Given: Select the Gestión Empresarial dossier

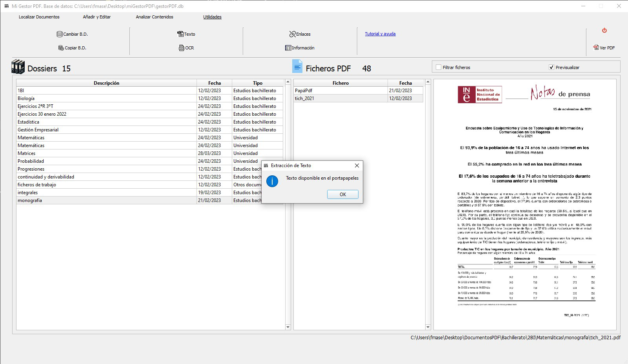Looking at the screenshot, I should tap(149, 130).
